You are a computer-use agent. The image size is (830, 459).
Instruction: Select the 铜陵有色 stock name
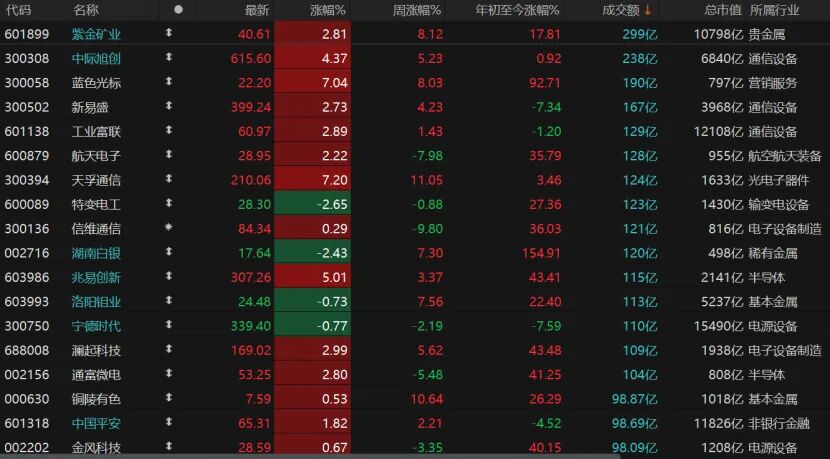(x=96, y=400)
